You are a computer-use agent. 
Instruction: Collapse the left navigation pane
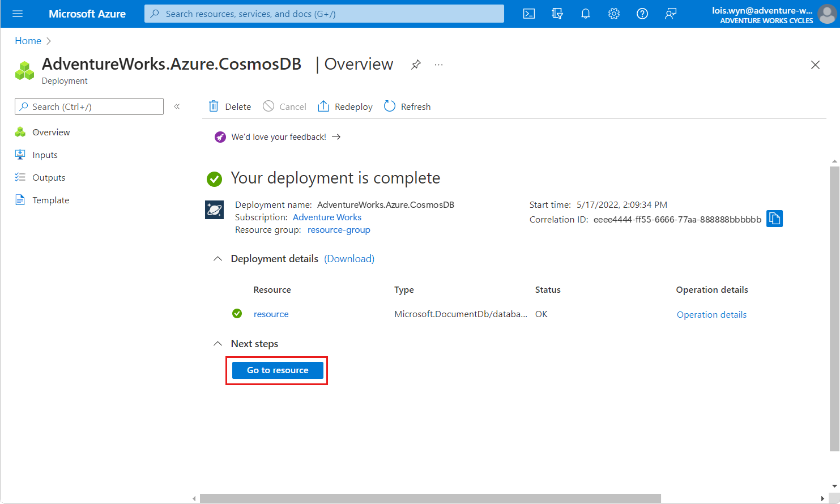point(177,106)
